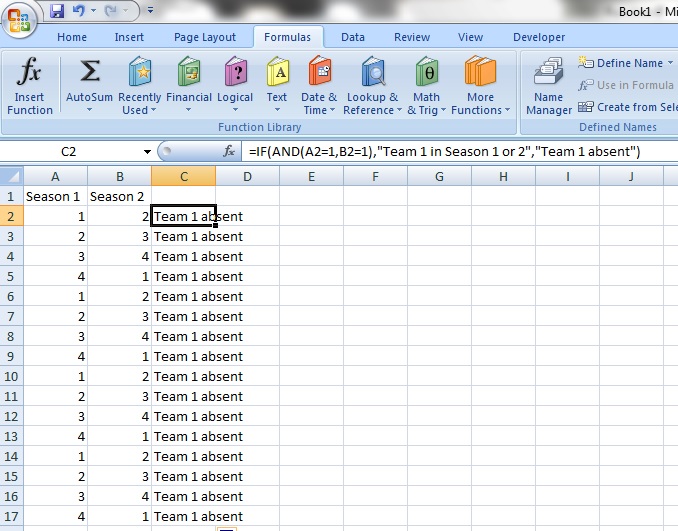This screenshot has height=531, width=678.
Task: Click the AutoSum sigma icon
Action: click(89, 73)
